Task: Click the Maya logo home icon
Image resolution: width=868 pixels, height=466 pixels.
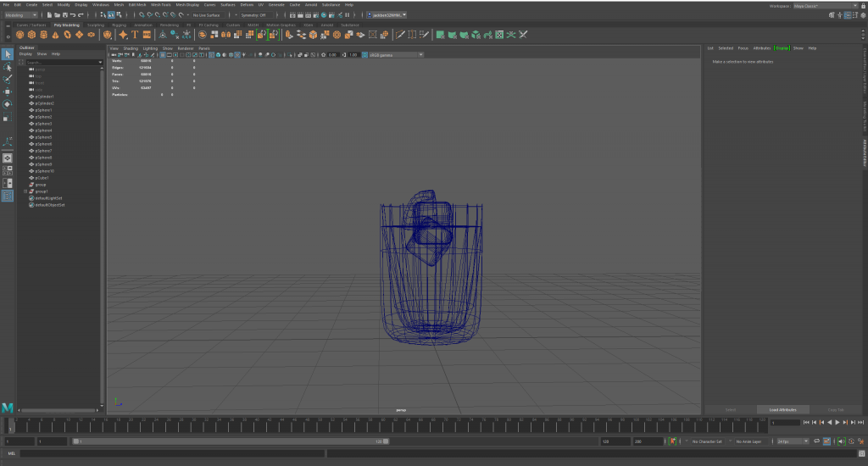Action: click(8, 408)
